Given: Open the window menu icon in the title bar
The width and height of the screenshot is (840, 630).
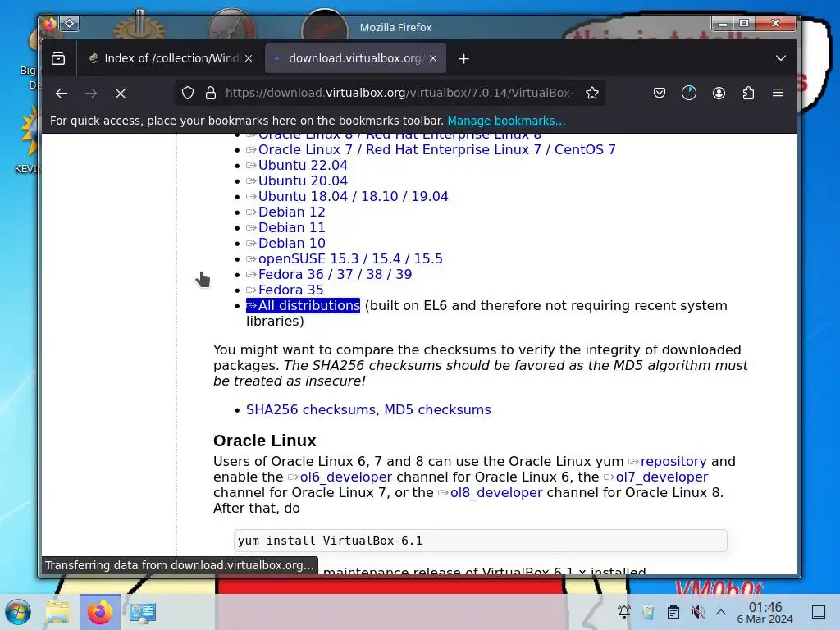Looking at the screenshot, I should point(50,24).
